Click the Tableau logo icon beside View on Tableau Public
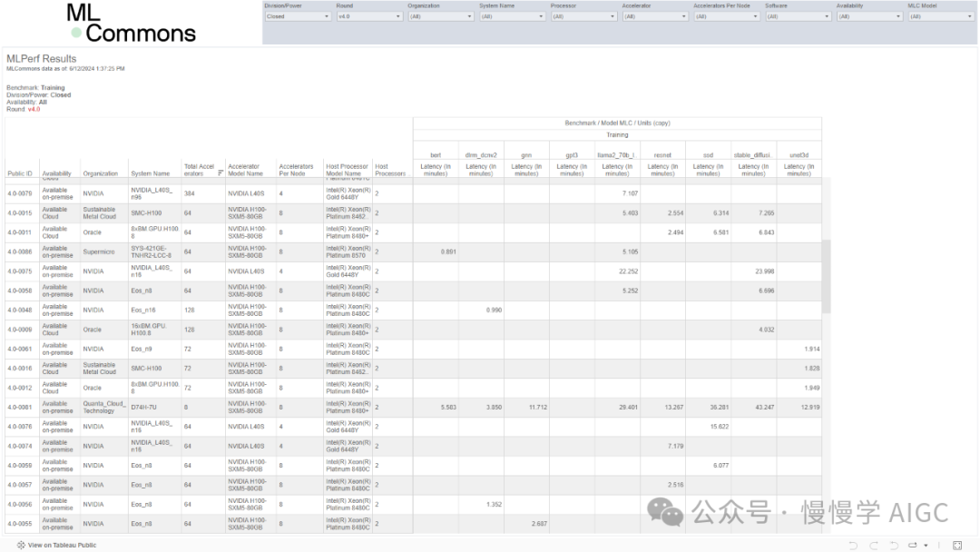This screenshot has height=552, width=980. point(21,545)
